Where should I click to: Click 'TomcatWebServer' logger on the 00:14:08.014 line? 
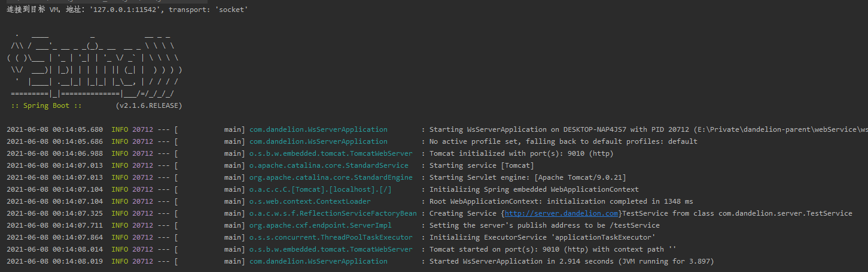pyautogui.click(x=331, y=249)
